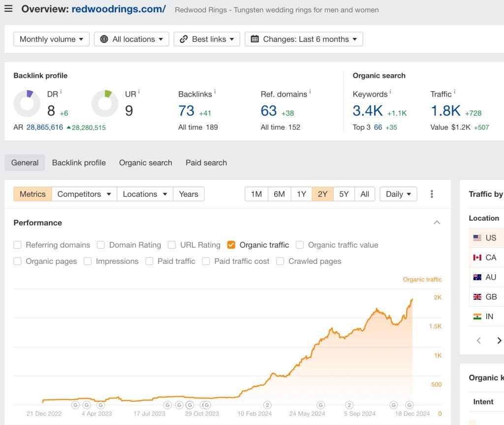This screenshot has width=504, height=425.
Task: Open Keywords 3.4K link
Action: [x=368, y=111]
